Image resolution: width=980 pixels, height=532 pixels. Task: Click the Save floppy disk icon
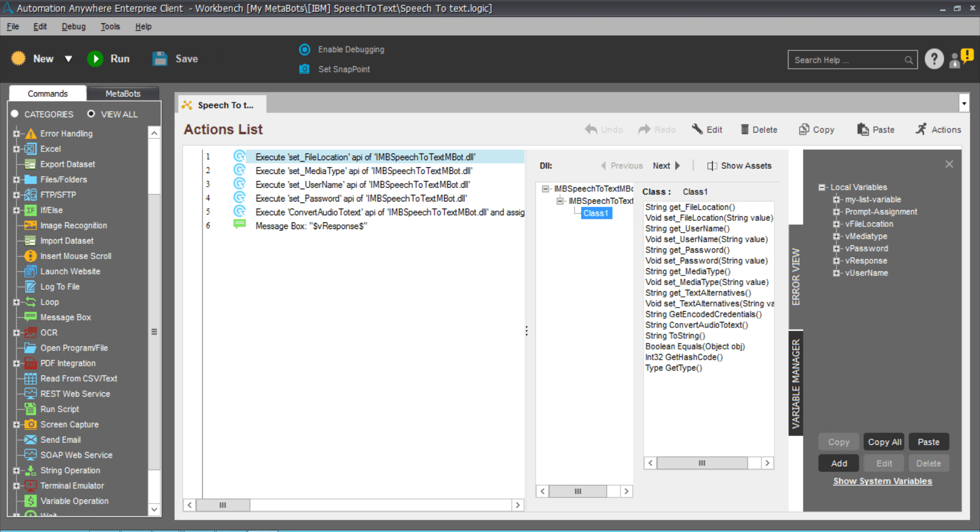160,59
